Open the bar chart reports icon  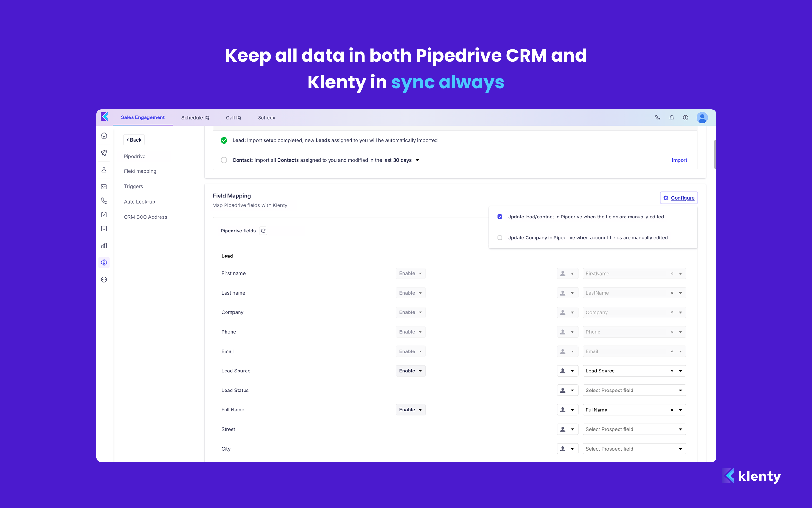point(104,246)
